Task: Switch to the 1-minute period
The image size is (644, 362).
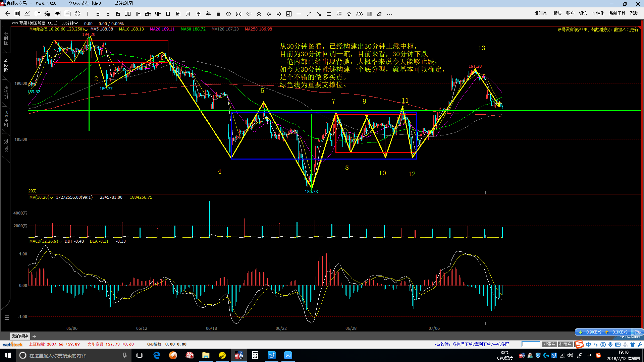Action: 88,14
